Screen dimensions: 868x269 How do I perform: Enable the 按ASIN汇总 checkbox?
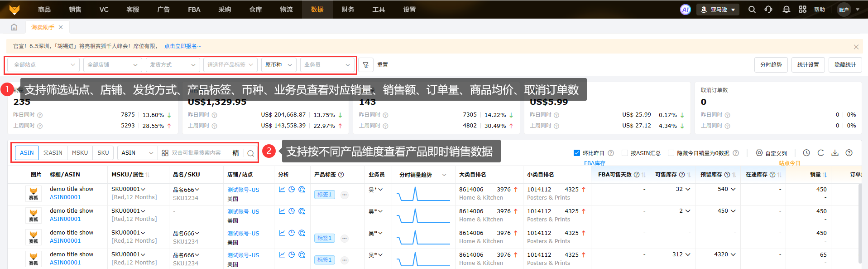click(x=625, y=153)
